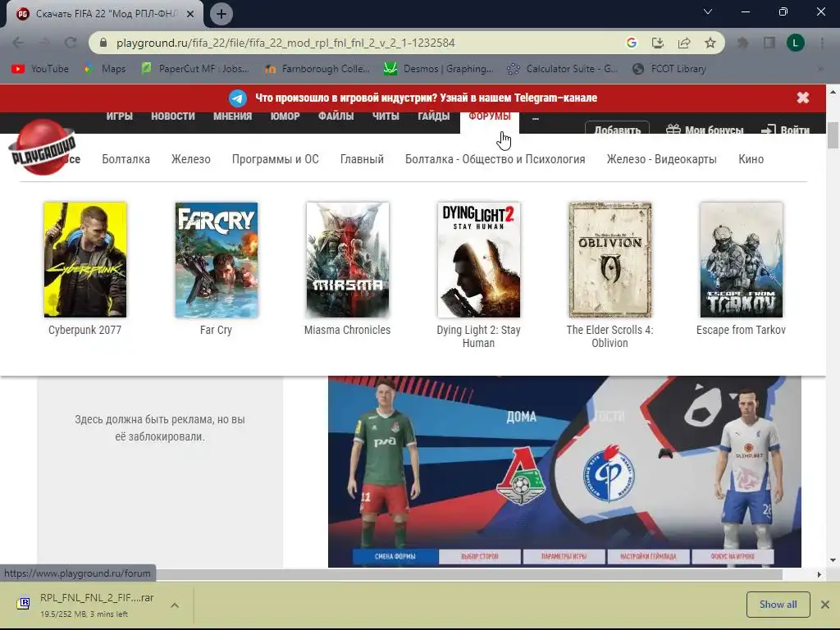
Task: Expand the download item options chevron
Action: click(175, 605)
